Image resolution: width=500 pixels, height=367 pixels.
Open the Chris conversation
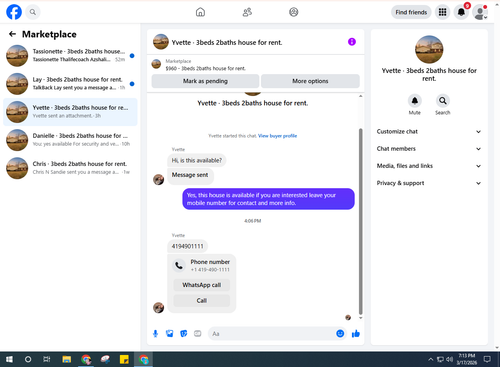[70, 168]
